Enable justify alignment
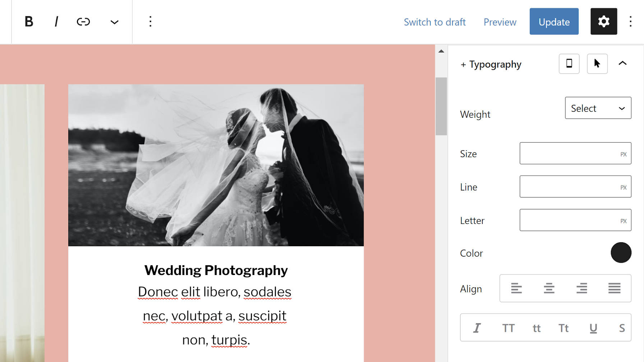The height and width of the screenshot is (362, 644). pos(614,288)
